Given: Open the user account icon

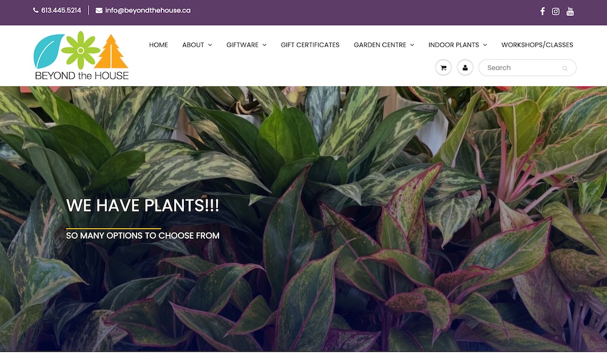Looking at the screenshot, I should [465, 68].
